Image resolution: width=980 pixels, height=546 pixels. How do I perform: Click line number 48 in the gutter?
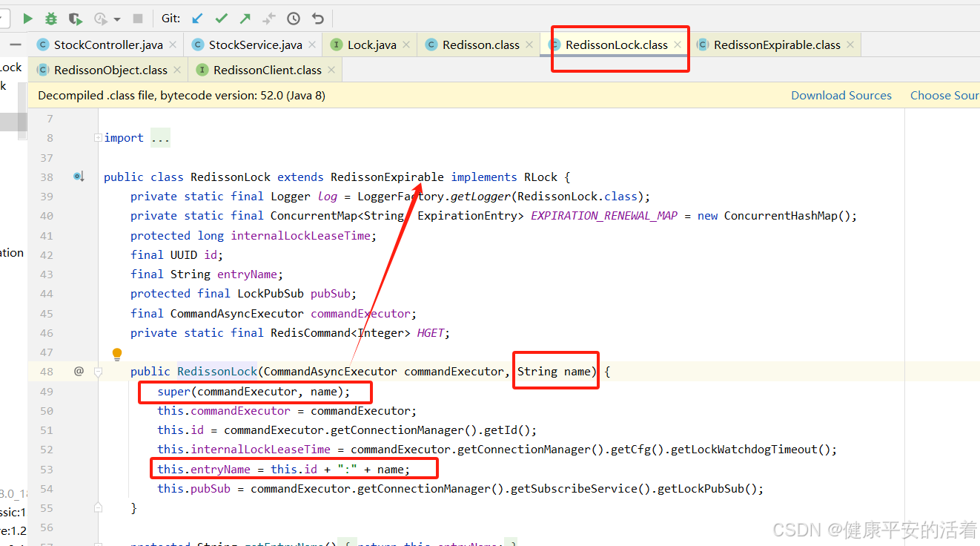46,371
